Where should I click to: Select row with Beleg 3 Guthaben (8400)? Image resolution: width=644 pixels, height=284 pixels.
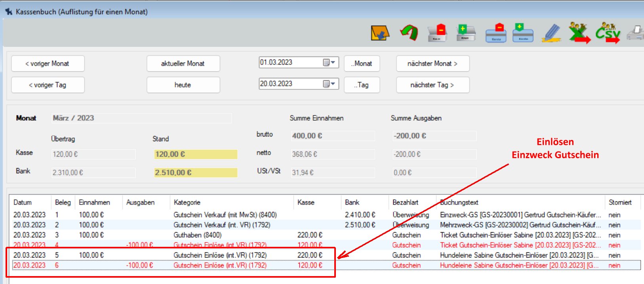pyautogui.click(x=198, y=235)
